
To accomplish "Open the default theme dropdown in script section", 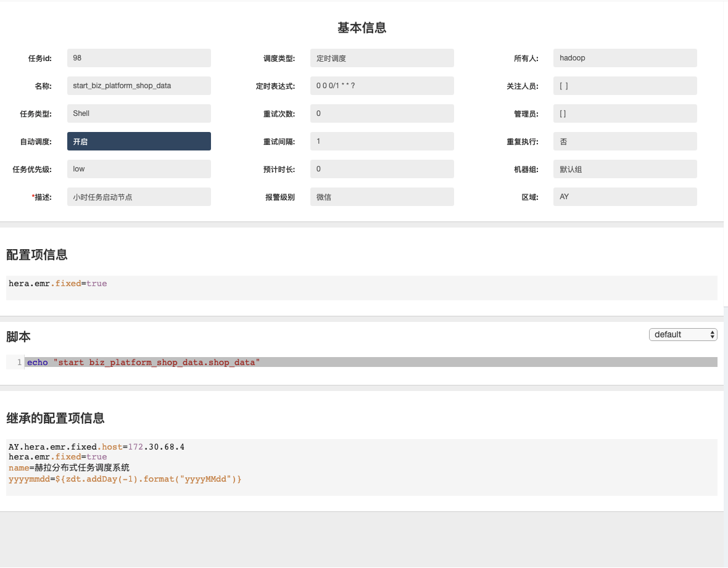I will point(683,335).
